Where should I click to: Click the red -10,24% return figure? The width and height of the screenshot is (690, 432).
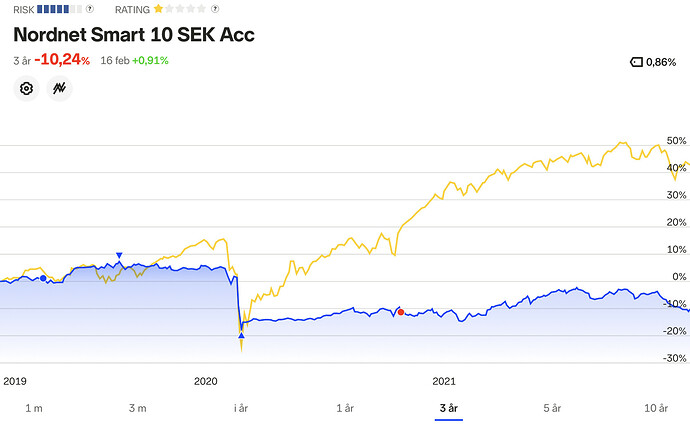point(62,60)
